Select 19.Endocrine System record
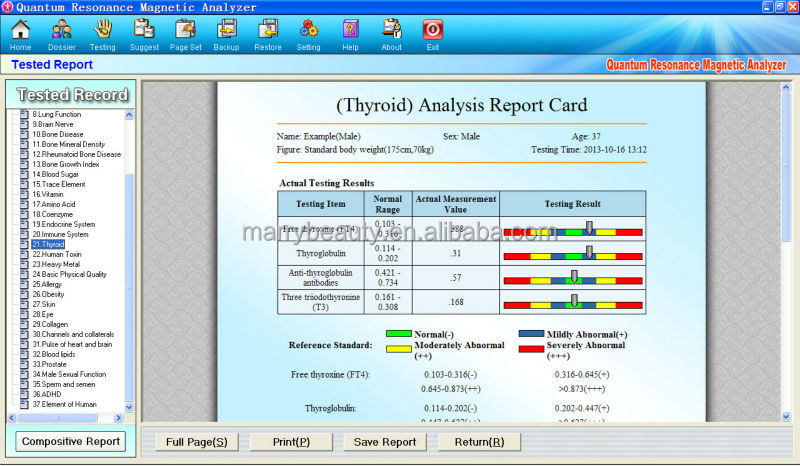Screen dimensions: 800x466 pyautogui.click(x=64, y=224)
